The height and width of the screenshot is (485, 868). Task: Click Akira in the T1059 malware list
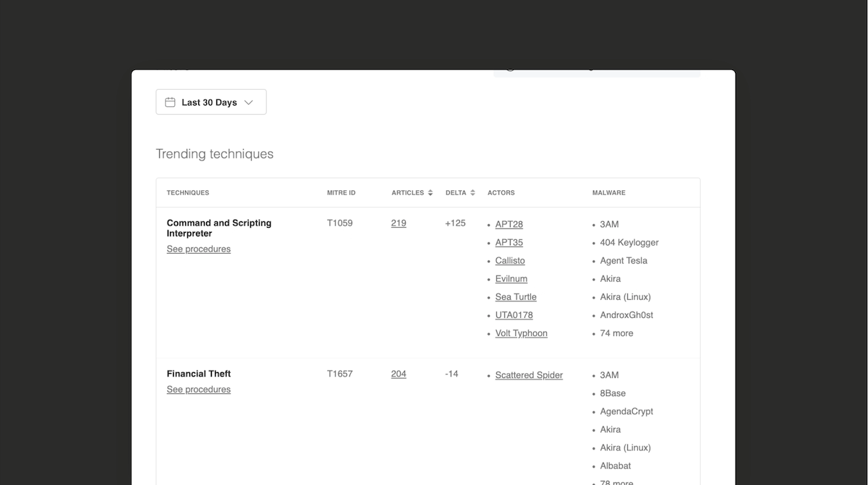point(610,279)
